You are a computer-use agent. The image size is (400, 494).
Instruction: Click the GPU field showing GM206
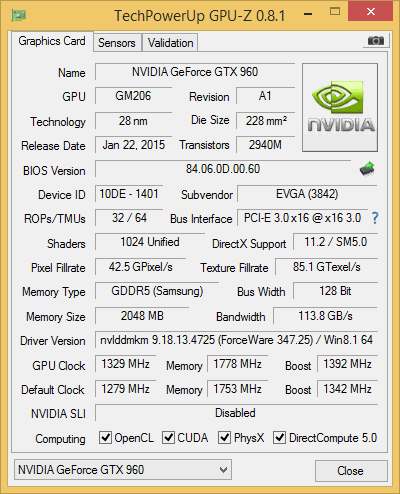click(x=133, y=96)
